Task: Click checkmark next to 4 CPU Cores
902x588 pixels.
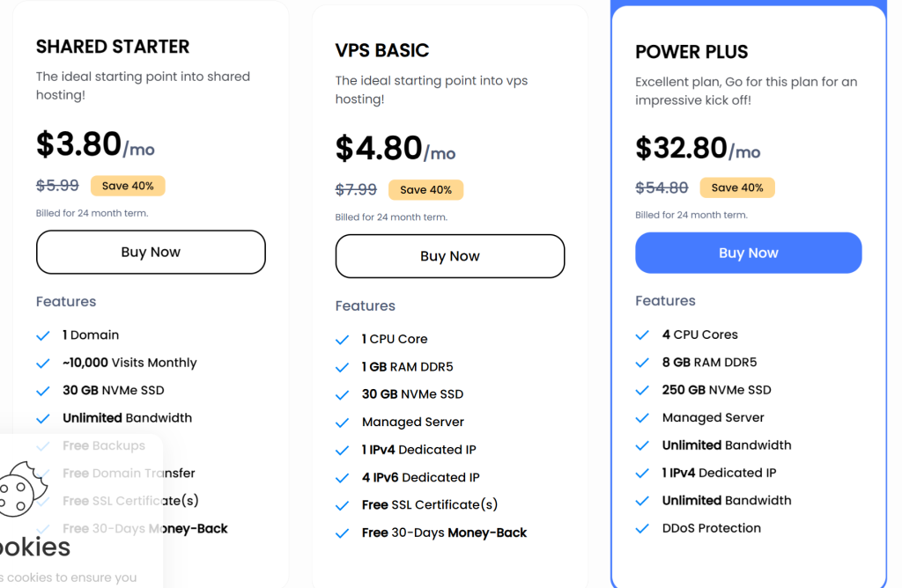Action: coord(642,335)
